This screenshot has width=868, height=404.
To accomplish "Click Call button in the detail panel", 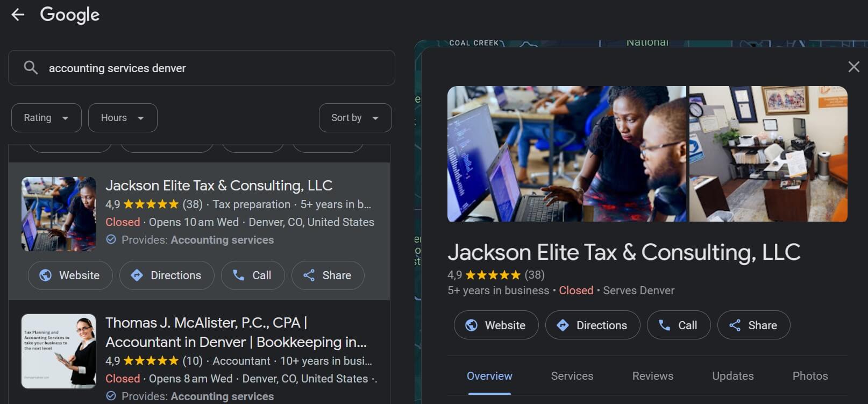I will click(679, 325).
